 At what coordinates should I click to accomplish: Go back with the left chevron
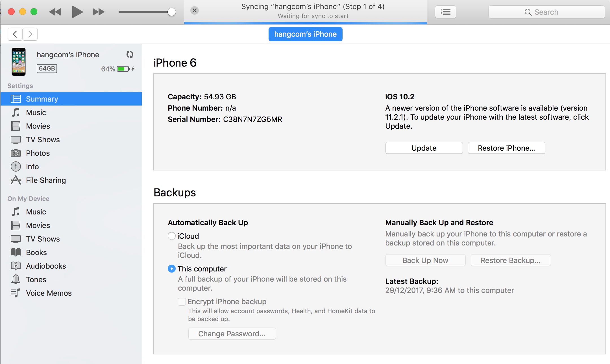click(15, 34)
